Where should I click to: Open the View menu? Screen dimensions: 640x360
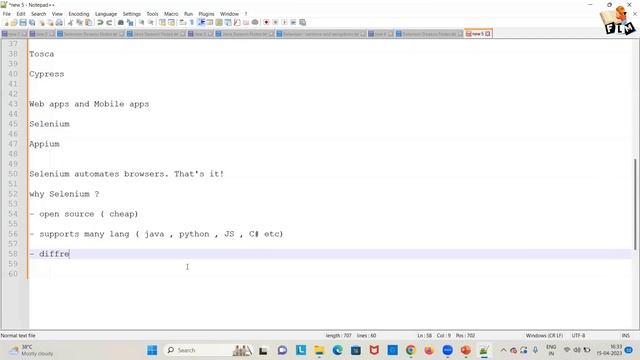tap(57, 14)
